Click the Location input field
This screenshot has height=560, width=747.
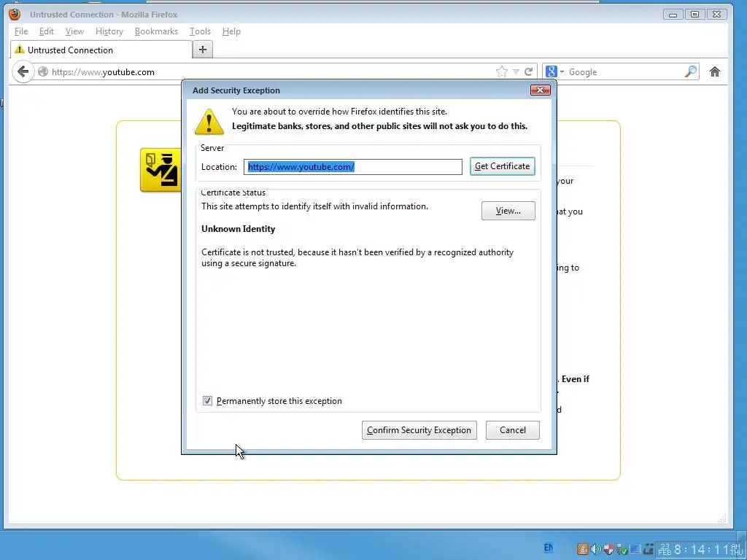(352, 167)
